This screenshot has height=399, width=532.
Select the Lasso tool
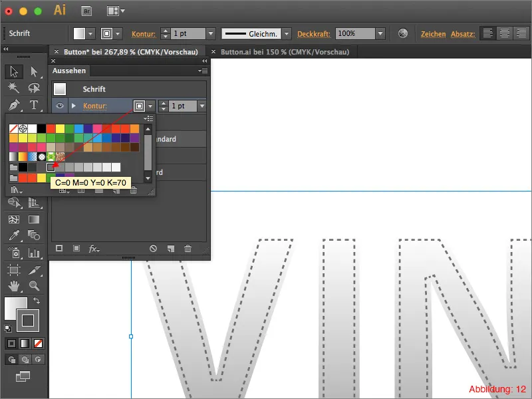(x=34, y=88)
